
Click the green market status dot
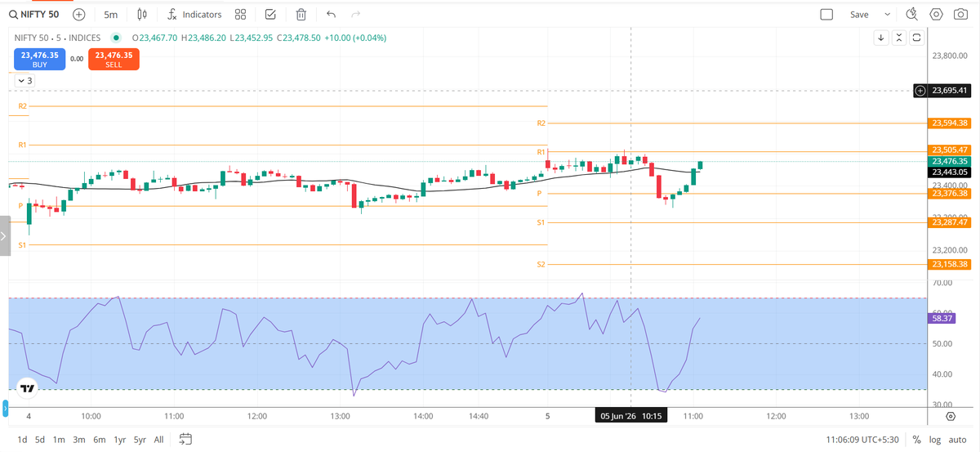116,38
